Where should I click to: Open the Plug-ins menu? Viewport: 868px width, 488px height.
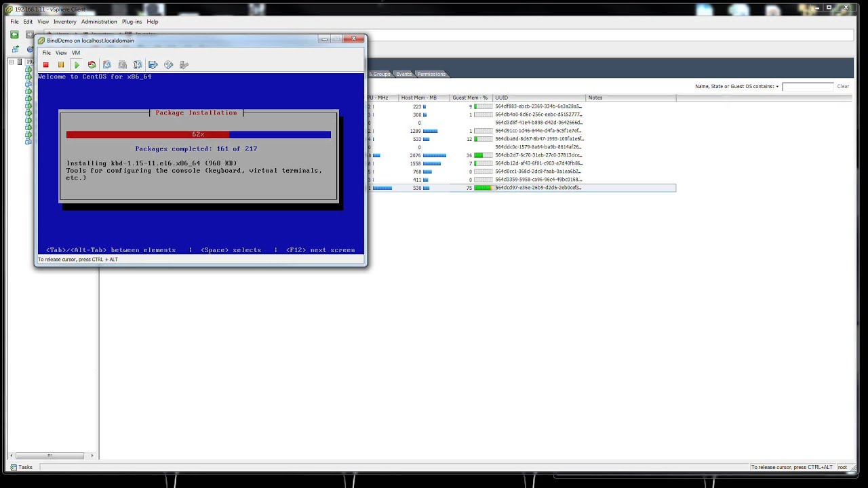click(x=132, y=22)
